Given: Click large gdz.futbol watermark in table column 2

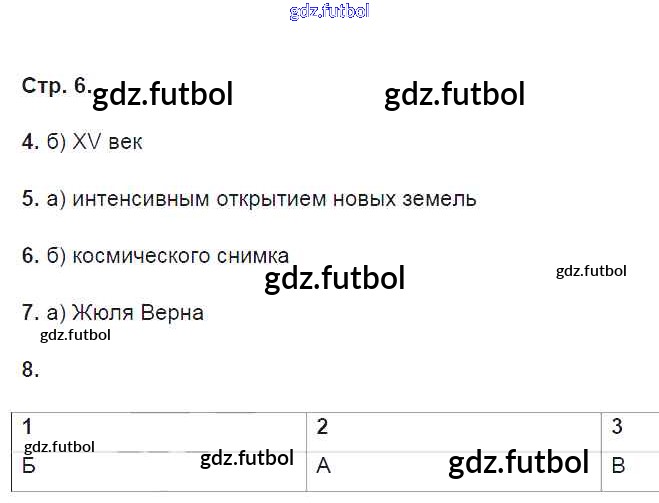Looking at the screenshot, I should pos(518,462).
